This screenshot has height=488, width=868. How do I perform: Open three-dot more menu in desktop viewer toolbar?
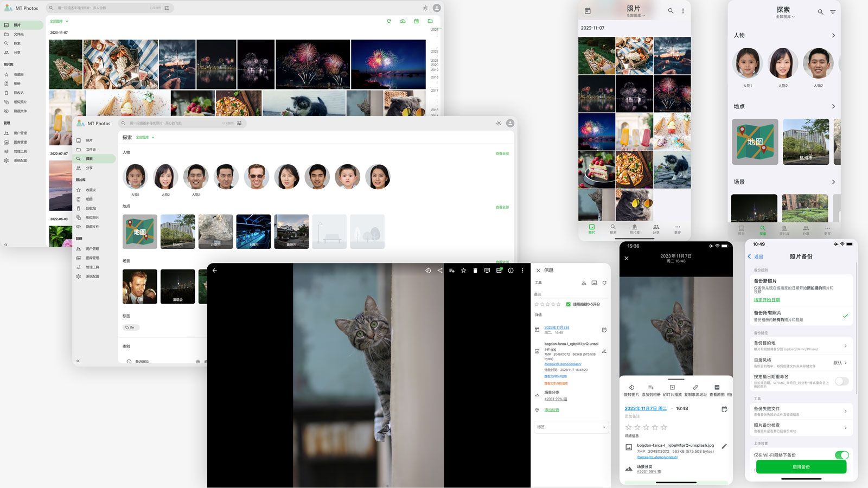(x=522, y=270)
